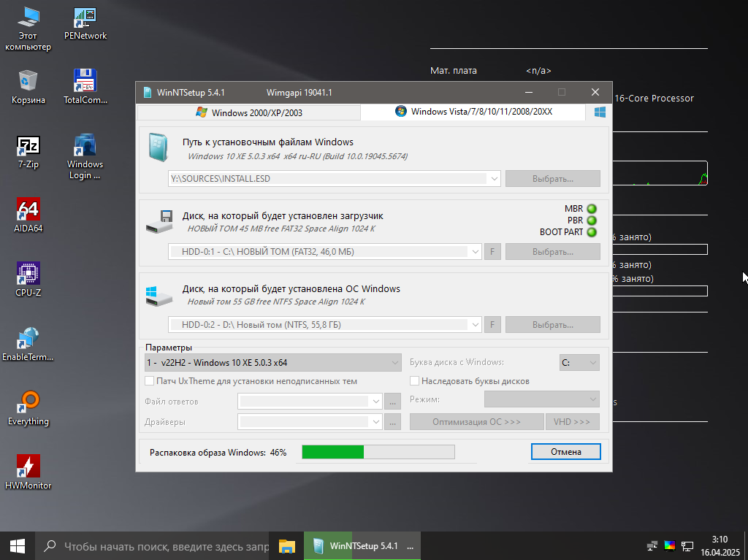748x560 pixels.
Task: Launch the PENetwork desktop shortcut
Action: [x=85, y=23]
